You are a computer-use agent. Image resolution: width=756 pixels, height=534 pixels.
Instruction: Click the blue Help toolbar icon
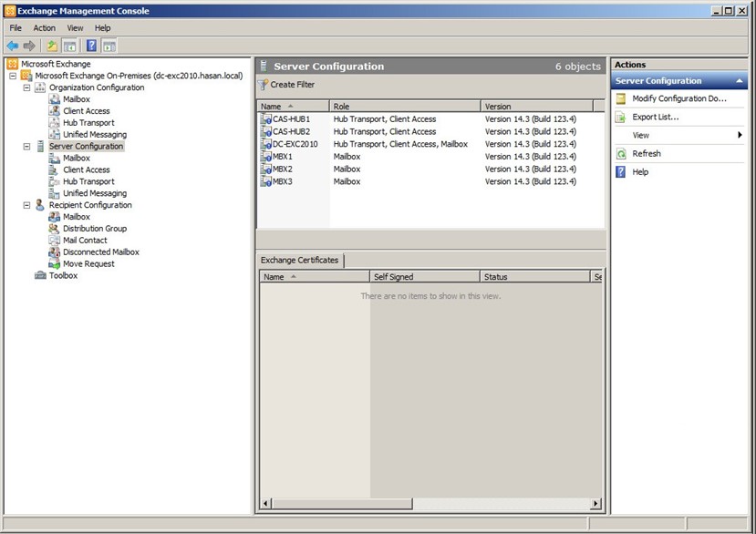click(x=91, y=46)
